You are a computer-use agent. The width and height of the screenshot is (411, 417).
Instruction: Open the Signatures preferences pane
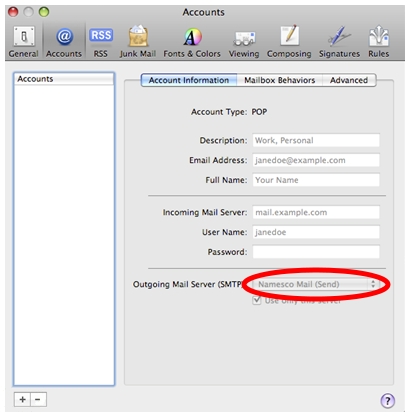(339, 42)
